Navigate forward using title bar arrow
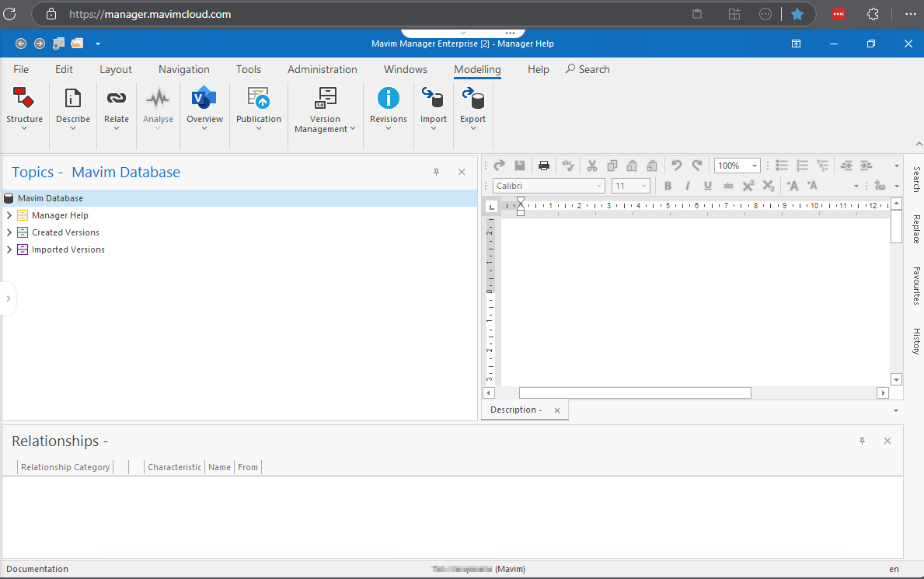Viewport: 924px width, 579px height. coord(40,44)
